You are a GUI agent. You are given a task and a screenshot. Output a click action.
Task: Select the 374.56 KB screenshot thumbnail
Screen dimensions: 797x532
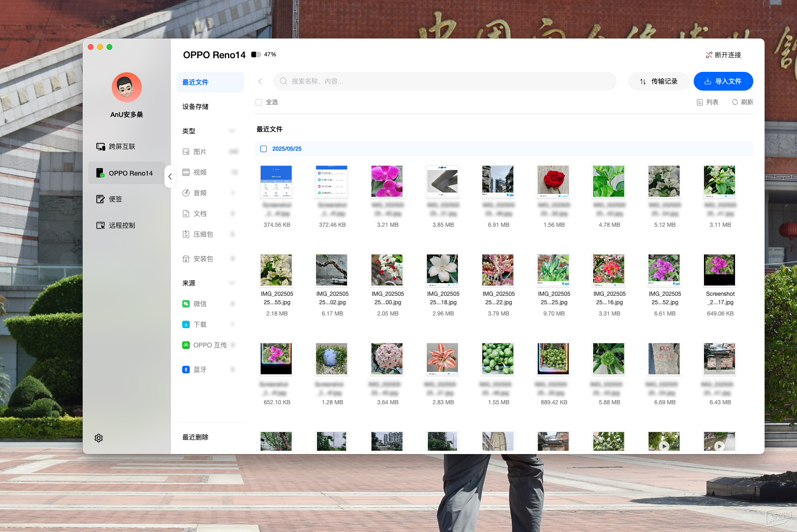click(276, 181)
